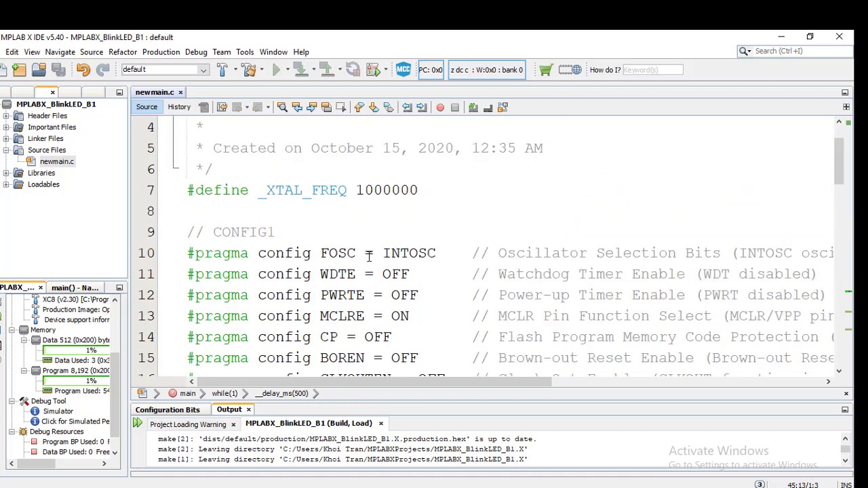This screenshot has height=488, width=868.
Task: Open the Microchip store cart icon
Action: pyautogui.click(x=546, y=70)
